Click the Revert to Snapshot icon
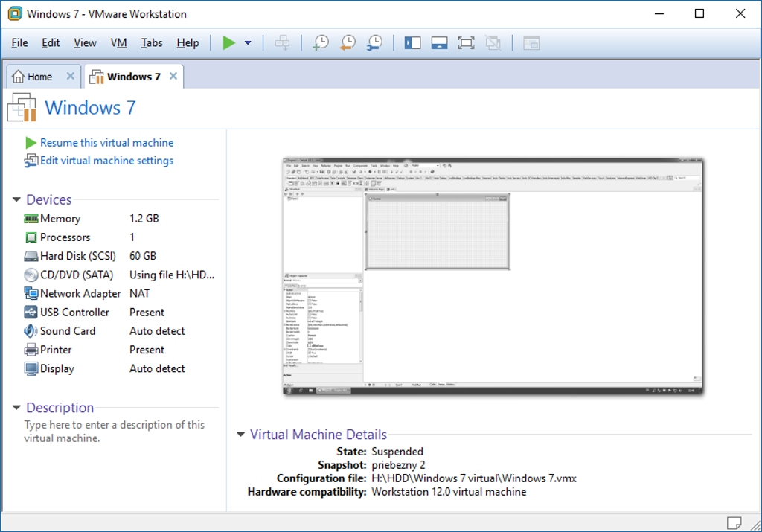This screenshot has height=532, width=762. 348,43
